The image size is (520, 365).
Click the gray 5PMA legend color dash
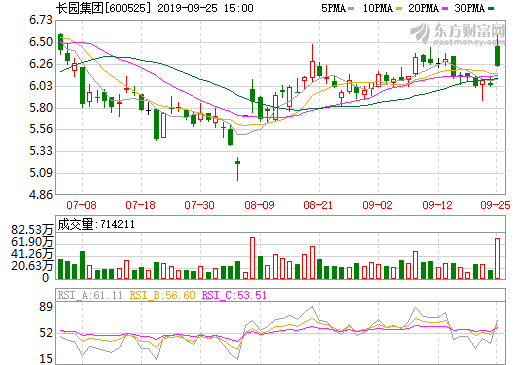point(351,9)
